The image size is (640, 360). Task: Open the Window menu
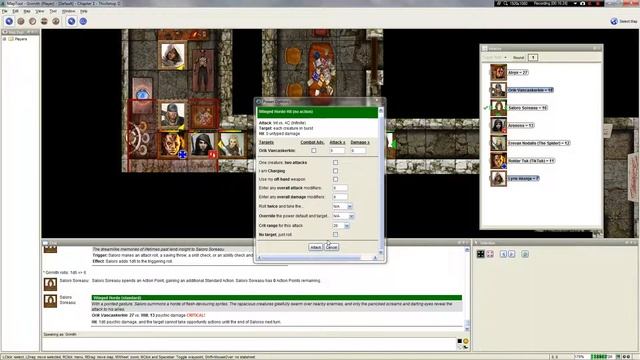68,11
